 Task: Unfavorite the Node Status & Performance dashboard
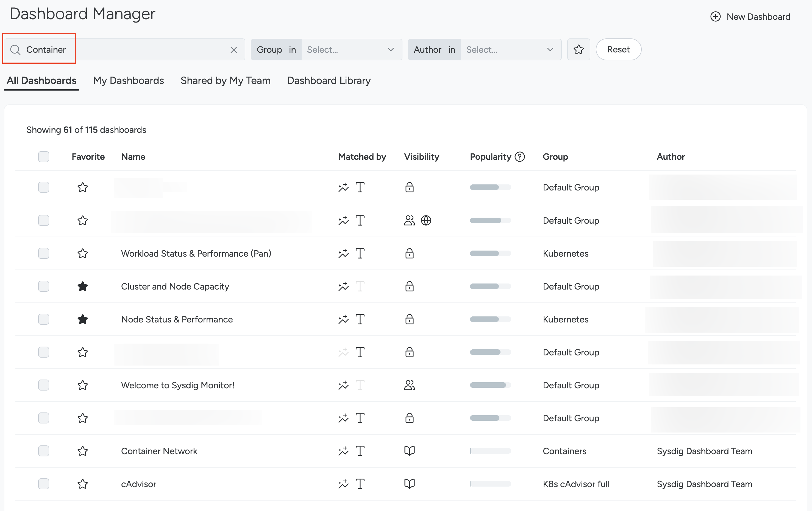83,319
